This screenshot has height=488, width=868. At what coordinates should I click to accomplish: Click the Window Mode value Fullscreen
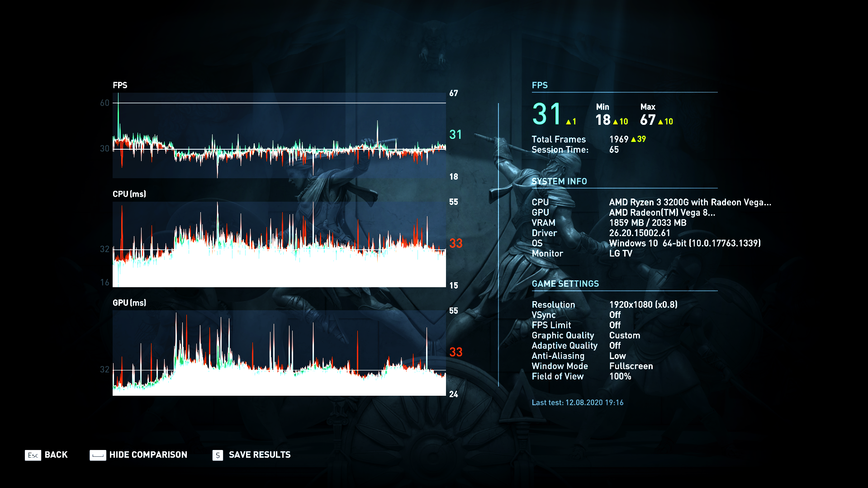(x=631, y=366)
